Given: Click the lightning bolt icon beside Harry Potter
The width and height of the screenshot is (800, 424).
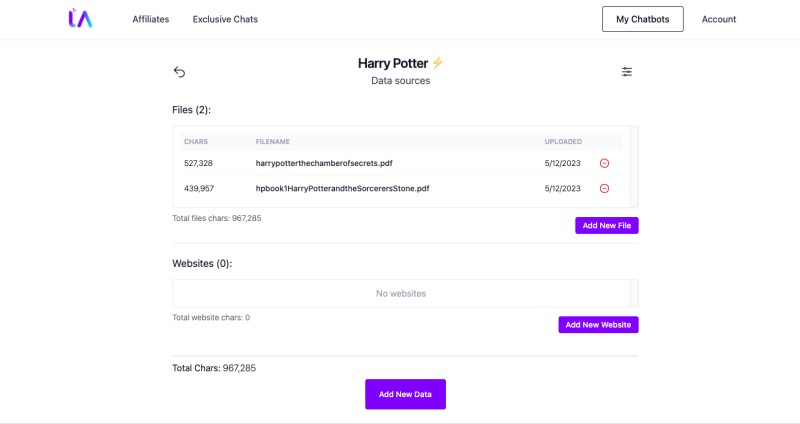Looking at the screenshot, I should click(x=437, y=63).
